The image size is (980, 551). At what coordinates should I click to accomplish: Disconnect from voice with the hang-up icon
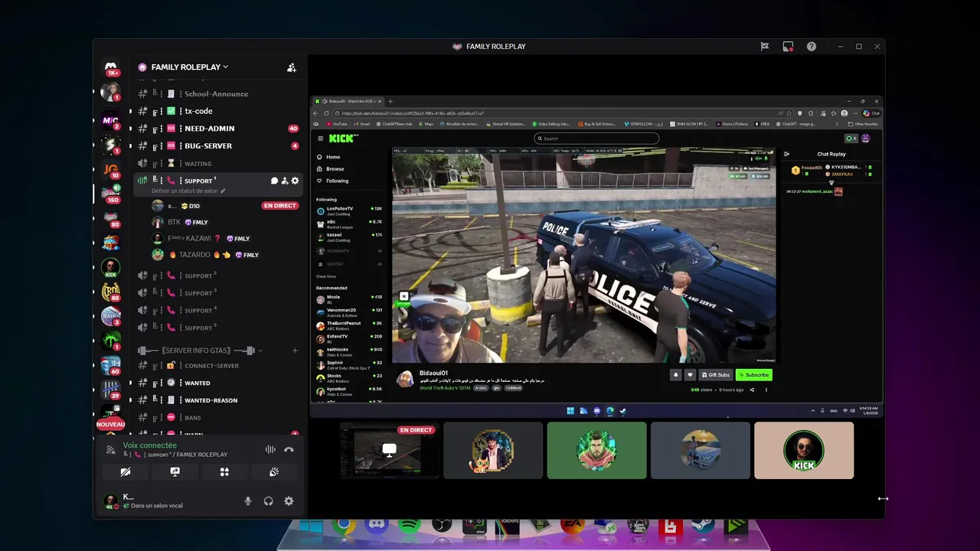pyautogui.click(x=289, y=450)
